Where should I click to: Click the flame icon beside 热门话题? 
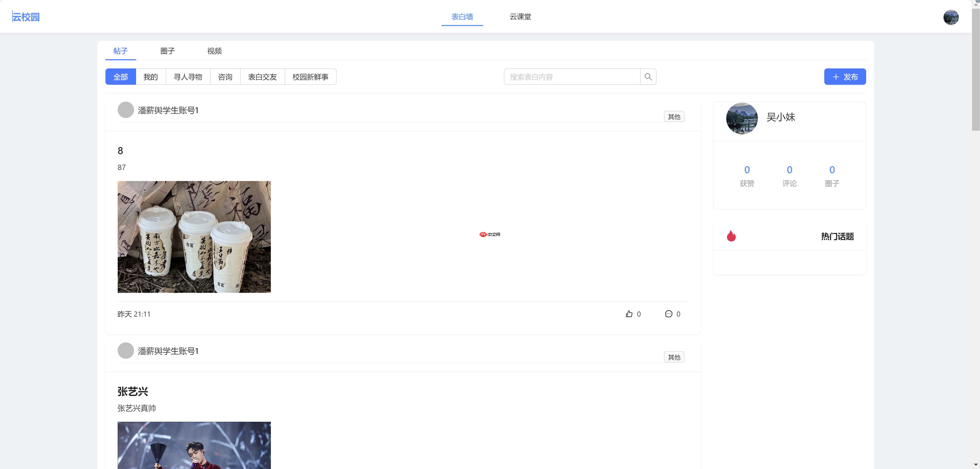pyautogui.click(x=732, y=236)
